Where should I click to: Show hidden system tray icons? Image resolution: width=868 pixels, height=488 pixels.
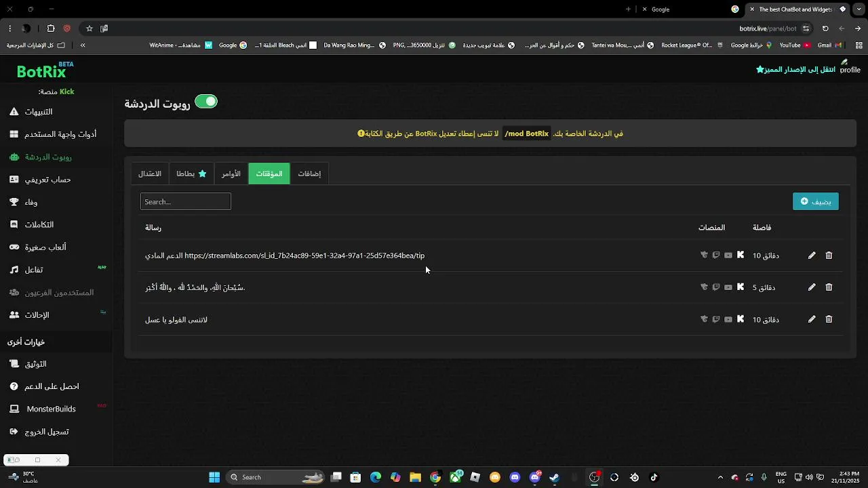[x=720, y=477]
